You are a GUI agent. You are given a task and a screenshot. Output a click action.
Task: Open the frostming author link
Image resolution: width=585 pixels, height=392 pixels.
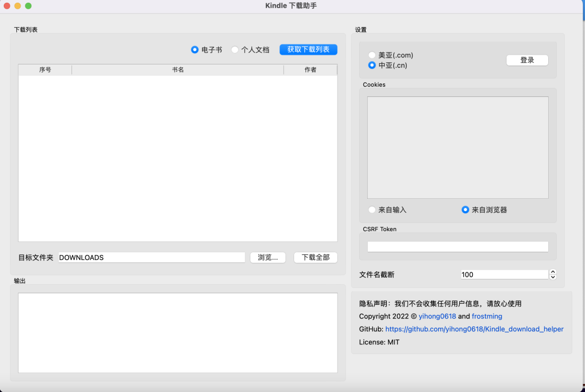(x=487, y=316)
